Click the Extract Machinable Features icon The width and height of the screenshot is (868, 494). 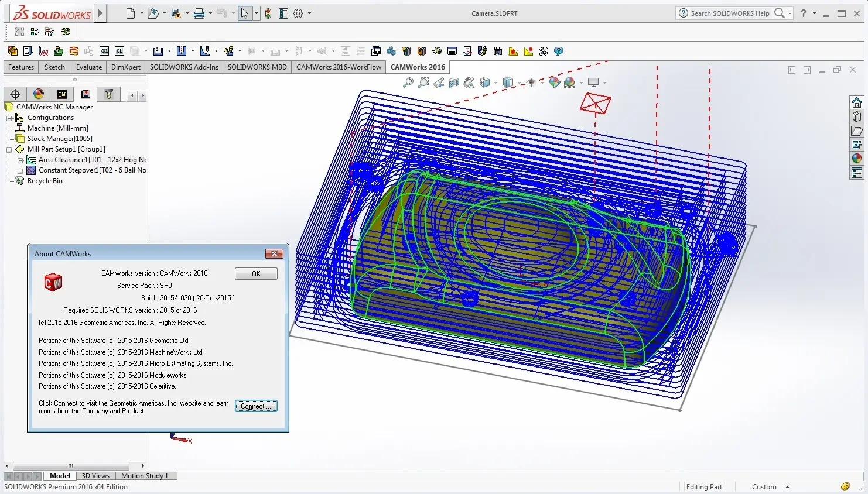(x=13, y=51)
